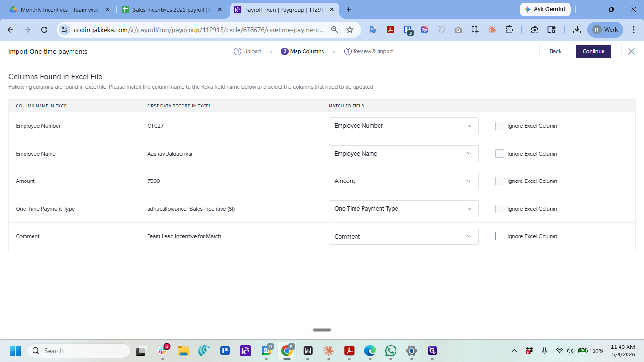Click the zoom magnifier icon in address bar
The height and width of the screenshot is (362, 644).
[335, 30]
